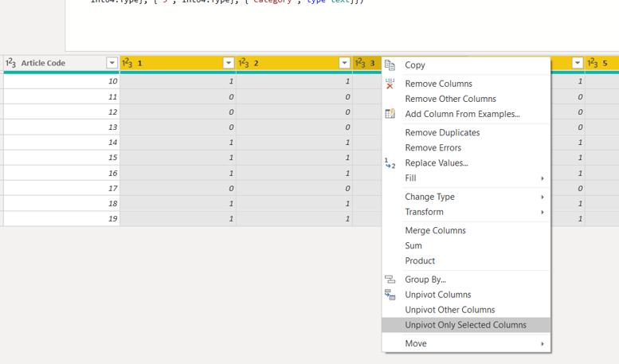Choose Group By... entry
Viewport: 619px width, 364px height.
coord(466,280)
